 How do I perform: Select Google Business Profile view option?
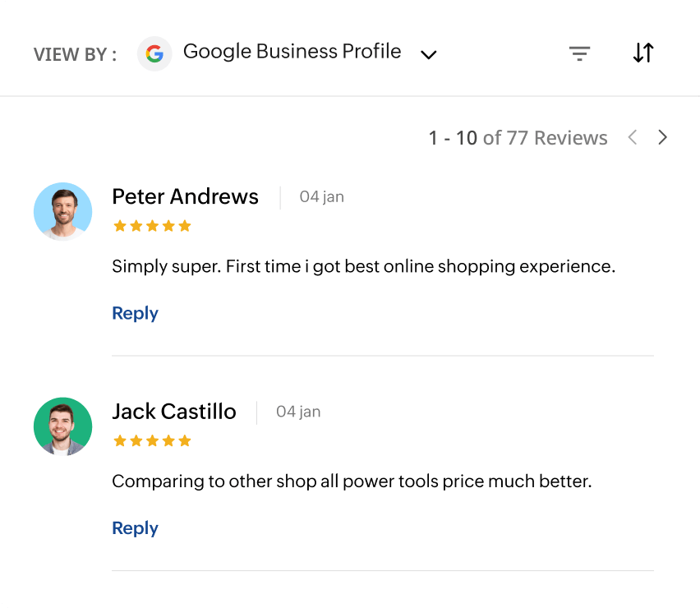point(292,52)
